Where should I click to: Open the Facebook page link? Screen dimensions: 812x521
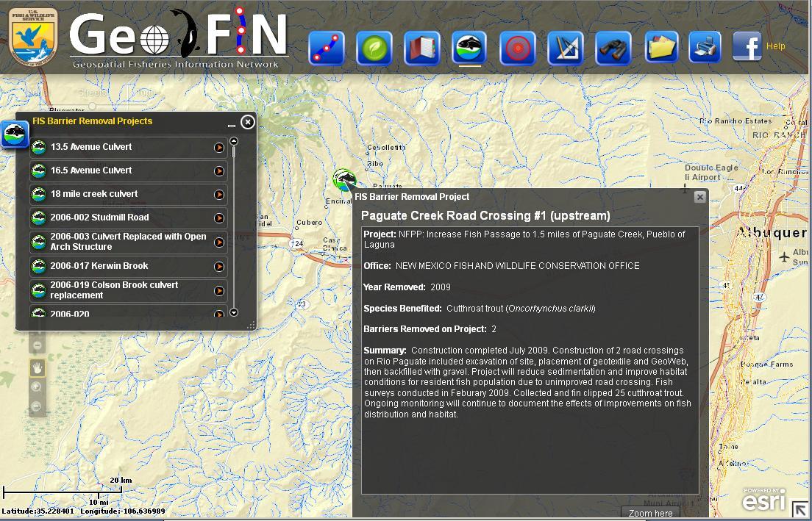coord(747,46)
